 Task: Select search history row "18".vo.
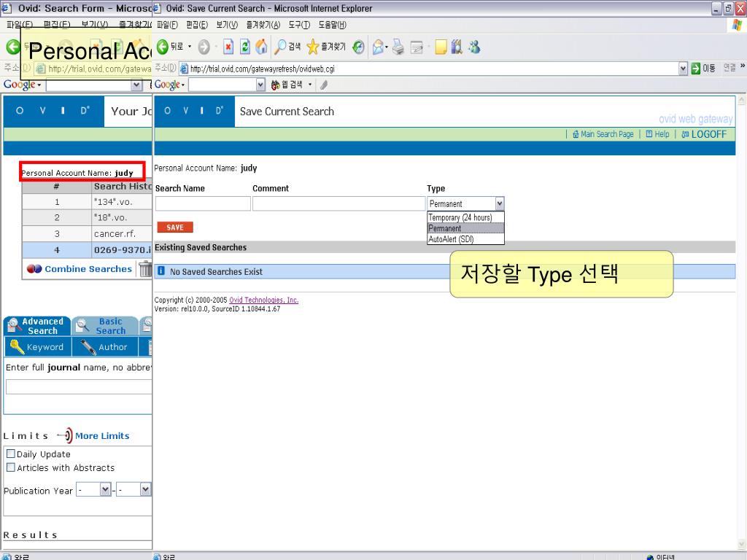tap(88, 217)
